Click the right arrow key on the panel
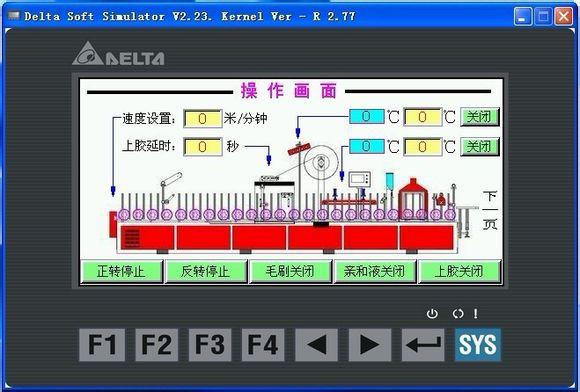 [370, 345]
